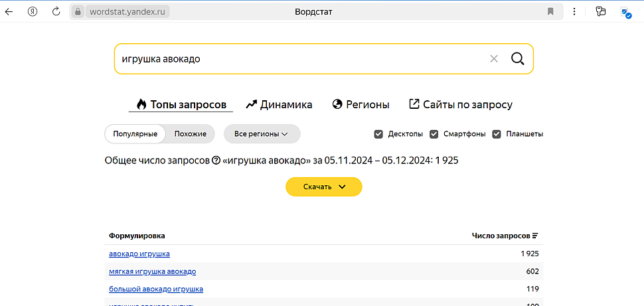Click the 'Вордстат' page title
Image resolution: width=644 pixels, height=306 pixels.
[313, 12]
